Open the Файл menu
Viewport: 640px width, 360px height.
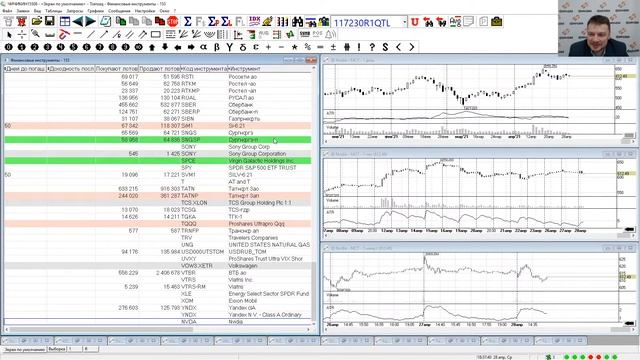[x=7, y=11]
